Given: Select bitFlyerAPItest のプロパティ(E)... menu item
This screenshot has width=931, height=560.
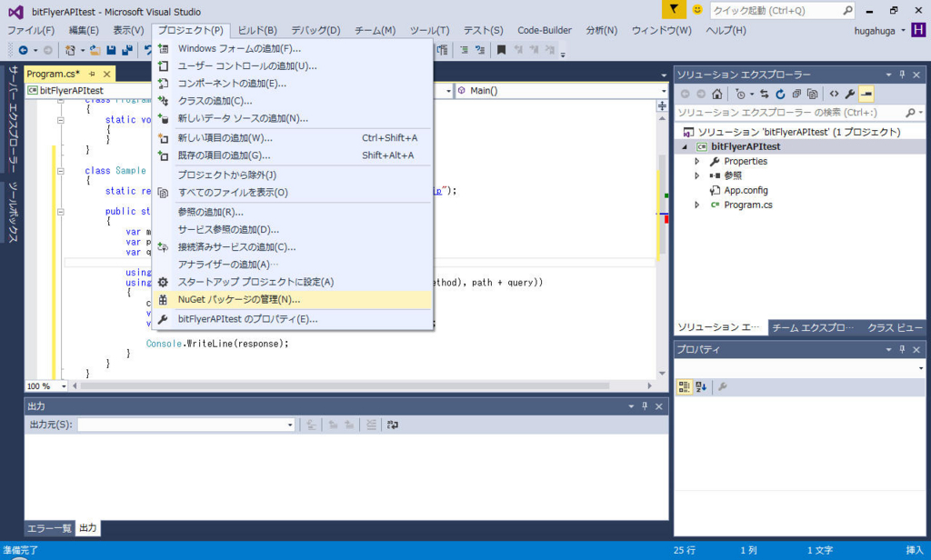Looking at the screenshot, I should tap(292, 319).
